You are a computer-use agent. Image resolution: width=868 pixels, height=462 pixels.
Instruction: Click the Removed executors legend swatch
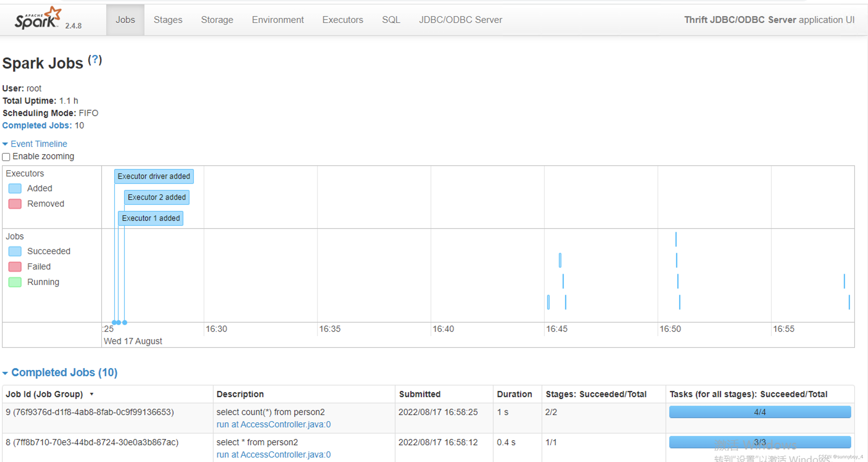point(15,204)
